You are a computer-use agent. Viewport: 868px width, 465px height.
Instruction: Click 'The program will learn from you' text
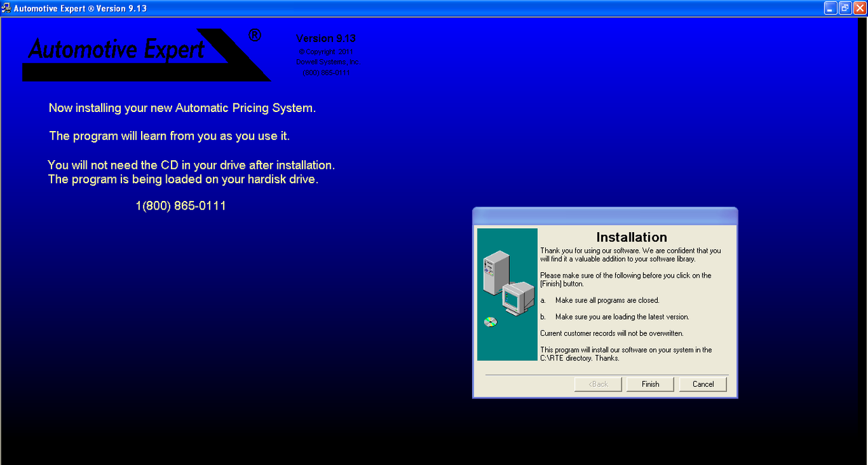pos(170,136)
